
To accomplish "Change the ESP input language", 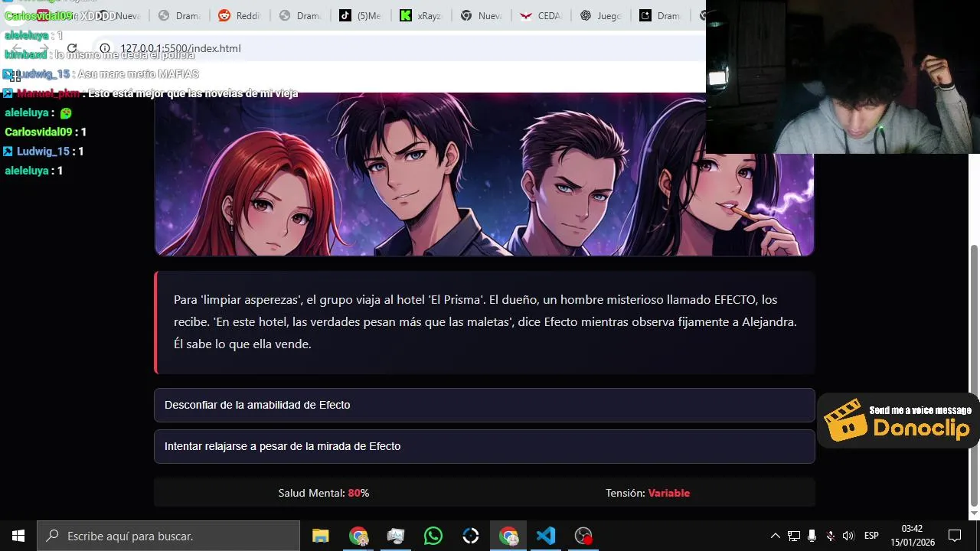I will point(871,536).
